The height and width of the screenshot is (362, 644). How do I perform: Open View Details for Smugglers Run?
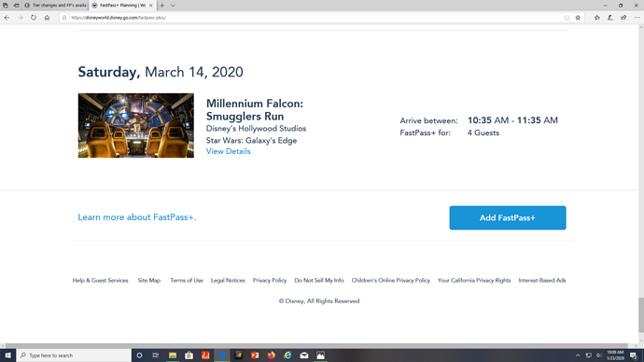[x=228, y=151]
